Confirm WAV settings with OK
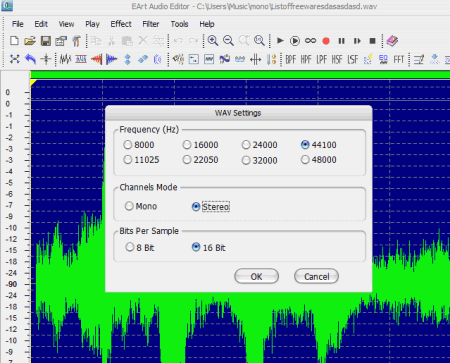 256,276
